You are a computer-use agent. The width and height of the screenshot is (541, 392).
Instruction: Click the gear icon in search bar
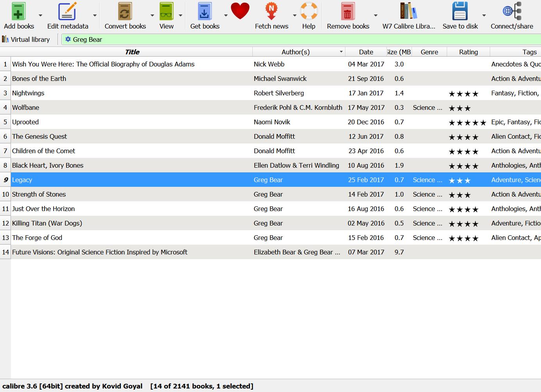click(x=68, y=39)
